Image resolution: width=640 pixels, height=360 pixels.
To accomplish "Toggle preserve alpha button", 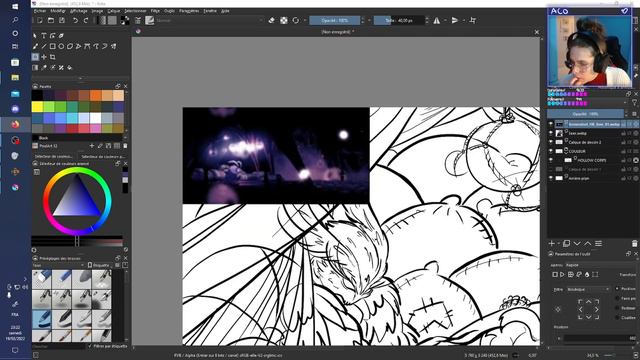I will pos(284,20).
